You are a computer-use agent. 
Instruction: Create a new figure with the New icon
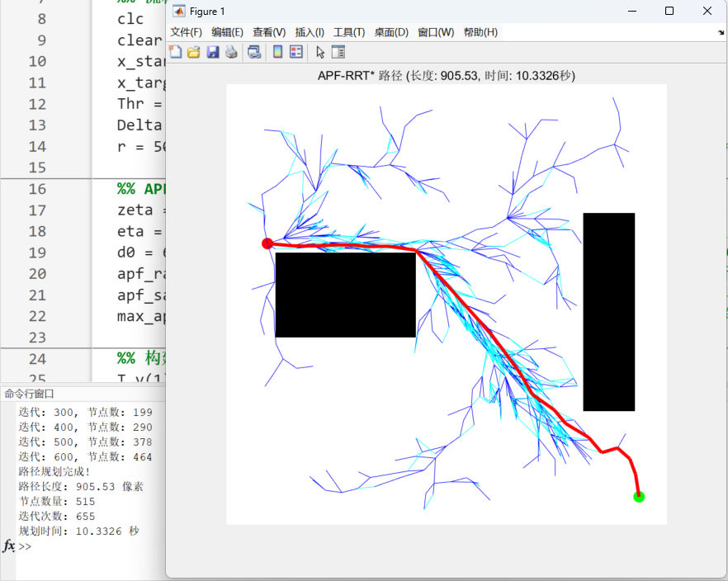coord(176,51)
